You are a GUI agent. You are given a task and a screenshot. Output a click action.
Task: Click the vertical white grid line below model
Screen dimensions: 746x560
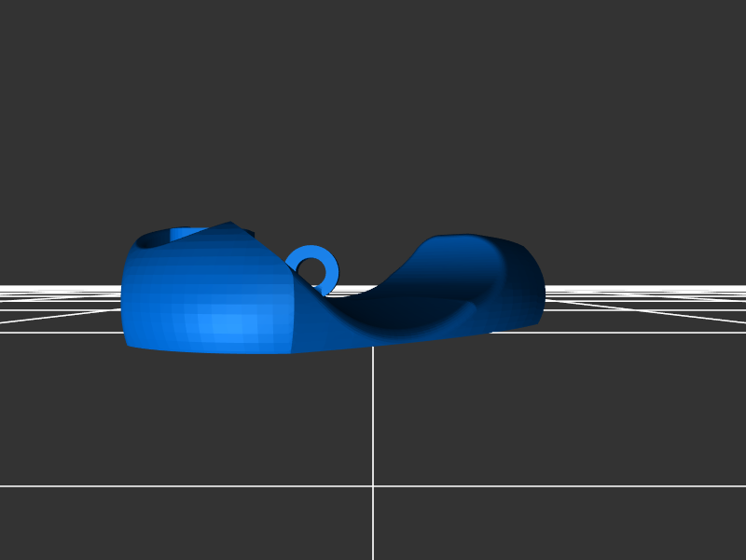[x=373, y=429]
